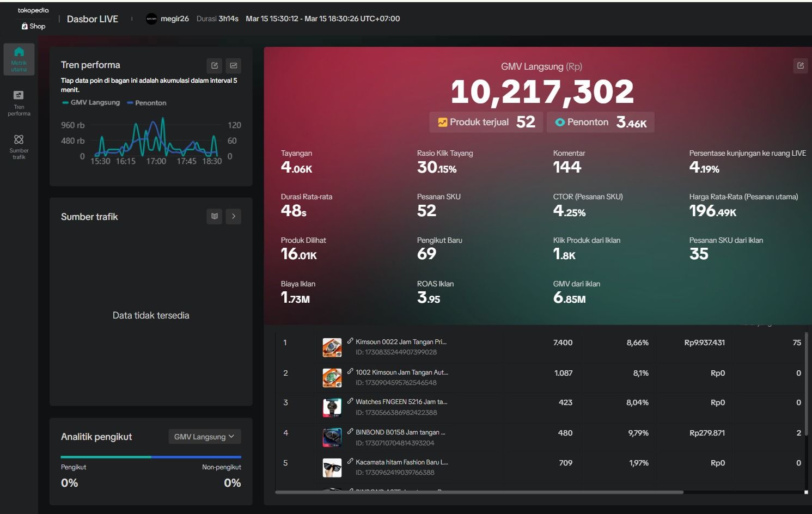Screen dimensions: 812x514
Task: Click the book icon in Sumber trafik panel
Action: (215, 216)
